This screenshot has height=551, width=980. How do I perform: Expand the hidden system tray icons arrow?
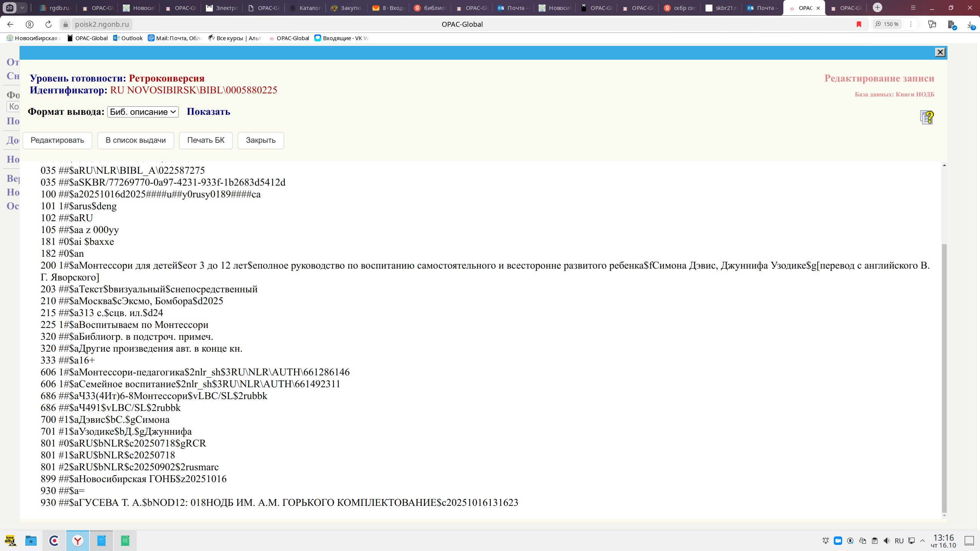pyautogui.click(x=923, y=541)
